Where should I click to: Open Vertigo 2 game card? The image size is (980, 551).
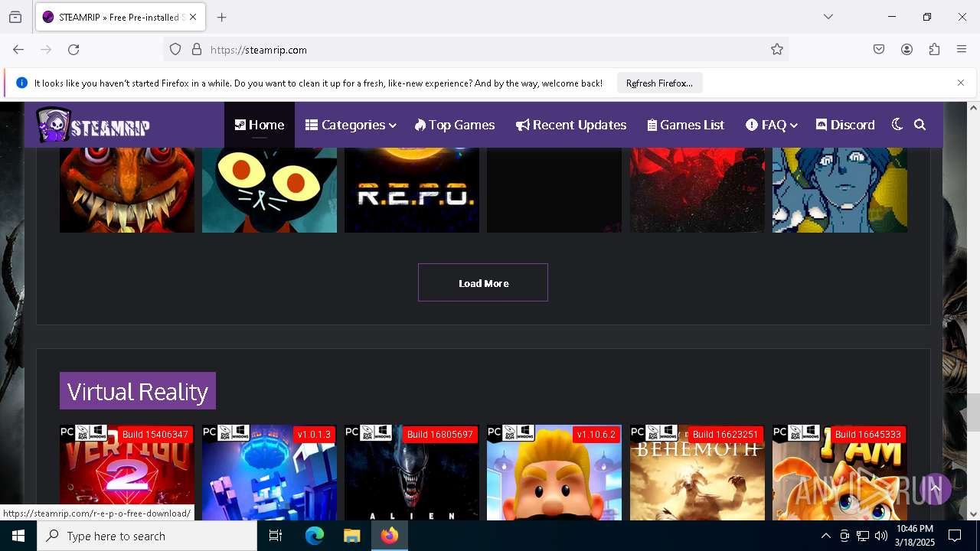[127, 472]
